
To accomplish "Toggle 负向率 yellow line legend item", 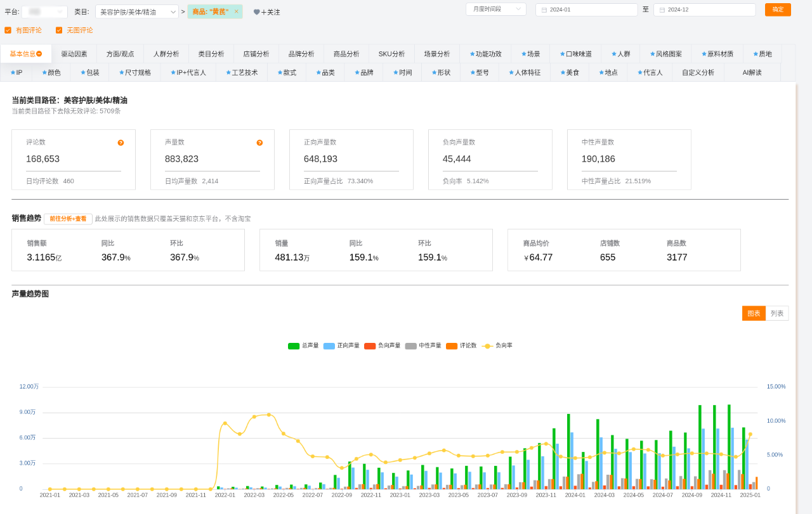I will click(497, 346).
